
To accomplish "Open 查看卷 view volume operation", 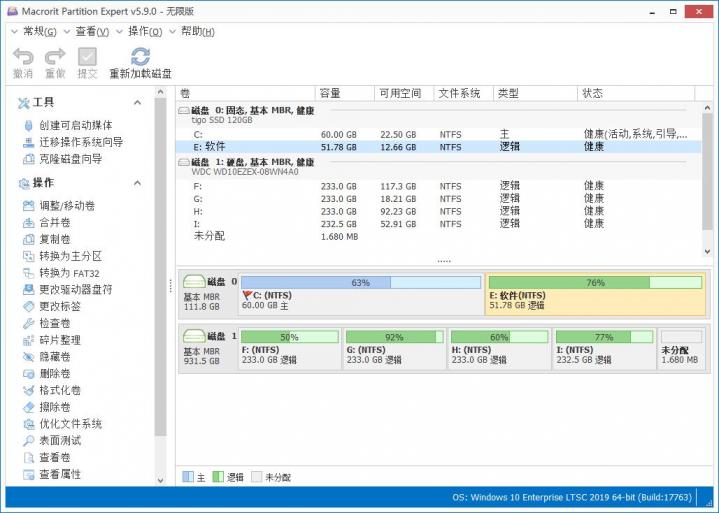I will point(46,458).
